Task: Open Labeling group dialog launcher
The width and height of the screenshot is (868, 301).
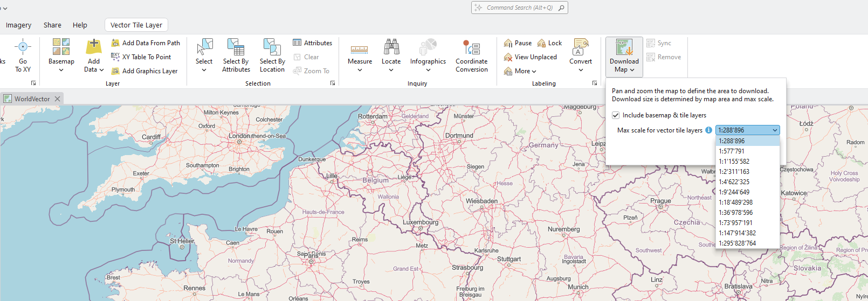Action: (595, 83)
